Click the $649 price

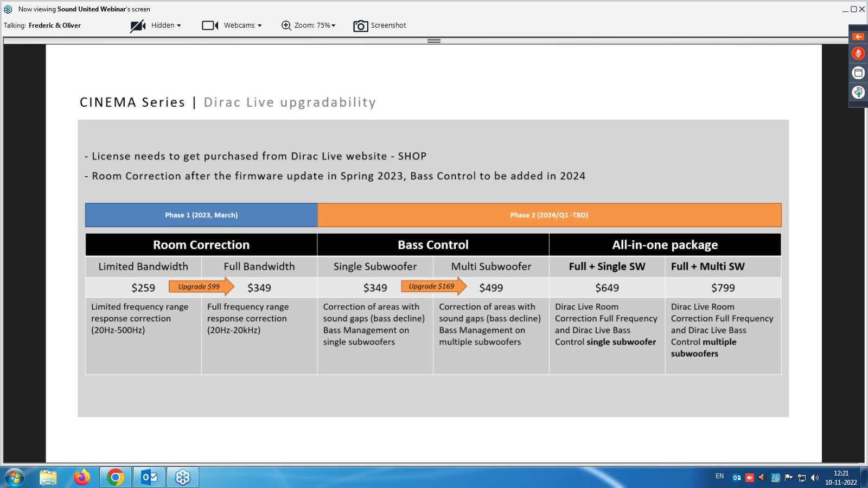(x=607, y=288)
